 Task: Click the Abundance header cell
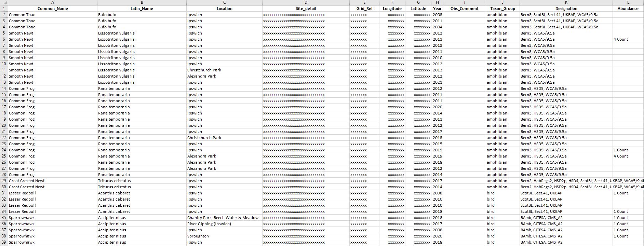[628, 9]
